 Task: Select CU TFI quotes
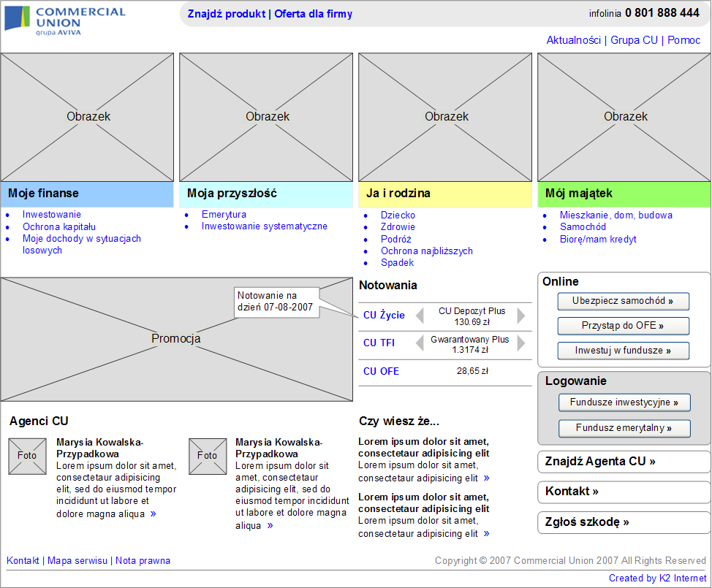(379, 343)
